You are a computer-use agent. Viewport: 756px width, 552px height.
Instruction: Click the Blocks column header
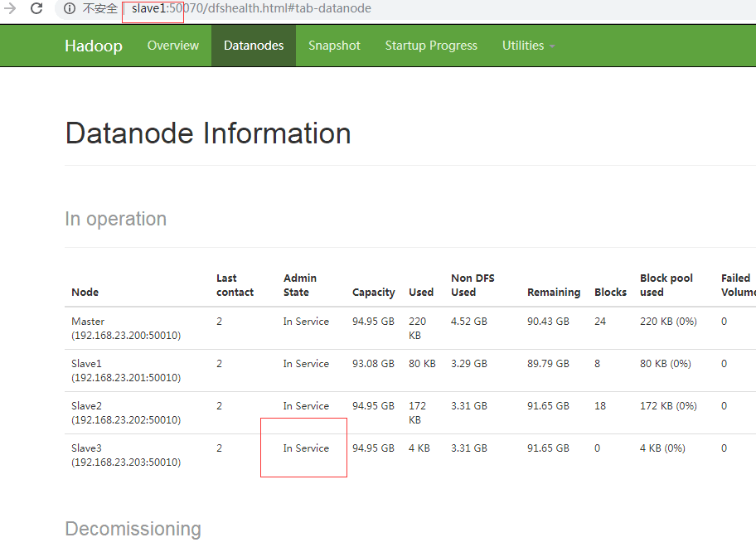point(610,292)
